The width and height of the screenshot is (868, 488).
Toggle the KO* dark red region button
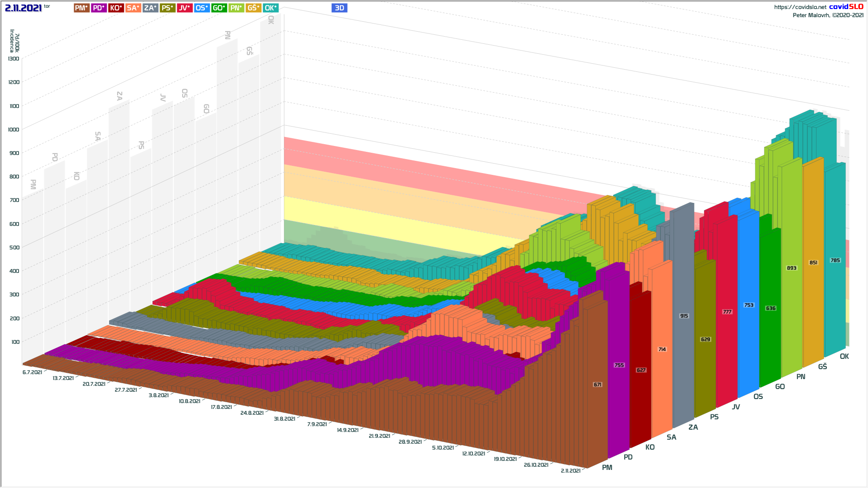point(116,8)
